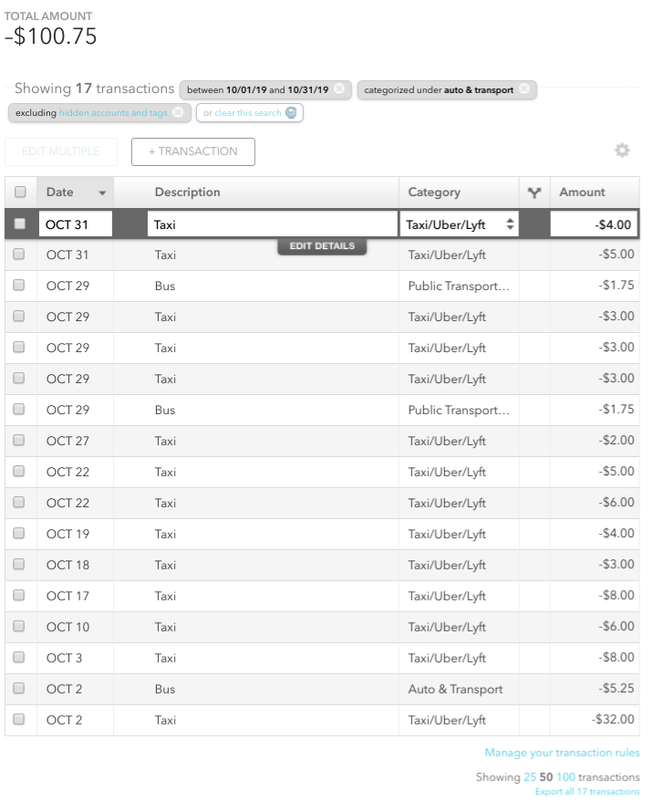Remove the hidden accounts exclusion filter
The height and width of the screenshot is (812, 654).
point(178,113)
